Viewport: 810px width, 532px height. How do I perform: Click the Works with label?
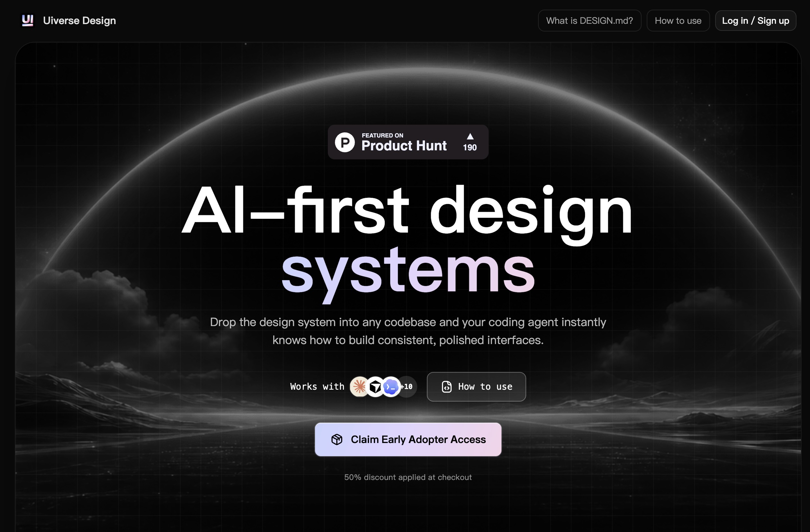317,387
